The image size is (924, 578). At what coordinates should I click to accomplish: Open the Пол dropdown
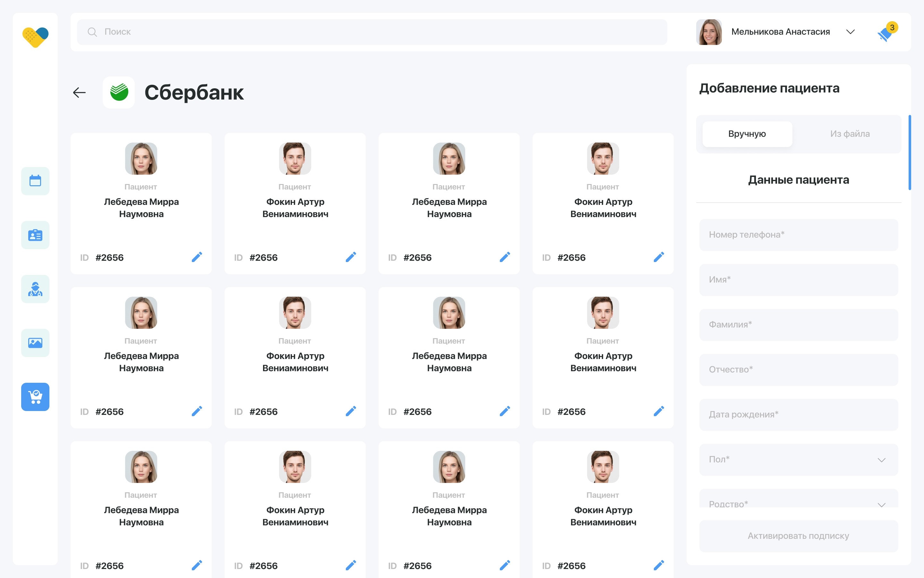point(799,460)
